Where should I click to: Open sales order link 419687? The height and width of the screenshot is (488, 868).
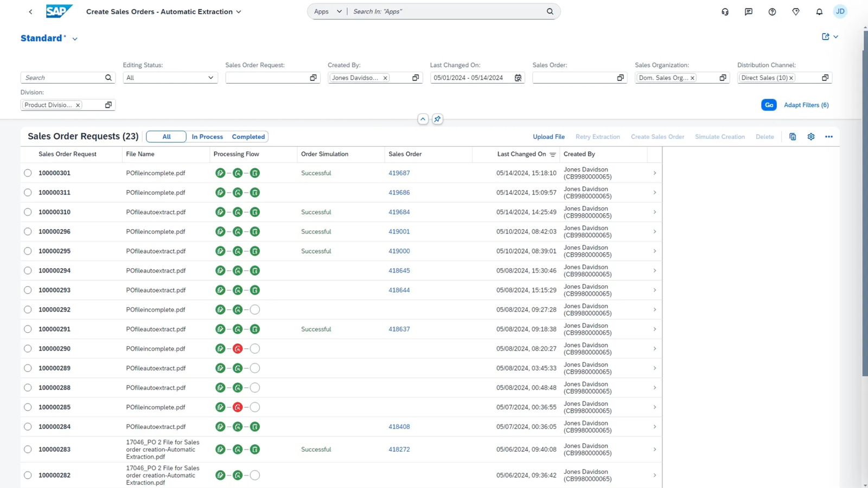(x=399, y=173)
